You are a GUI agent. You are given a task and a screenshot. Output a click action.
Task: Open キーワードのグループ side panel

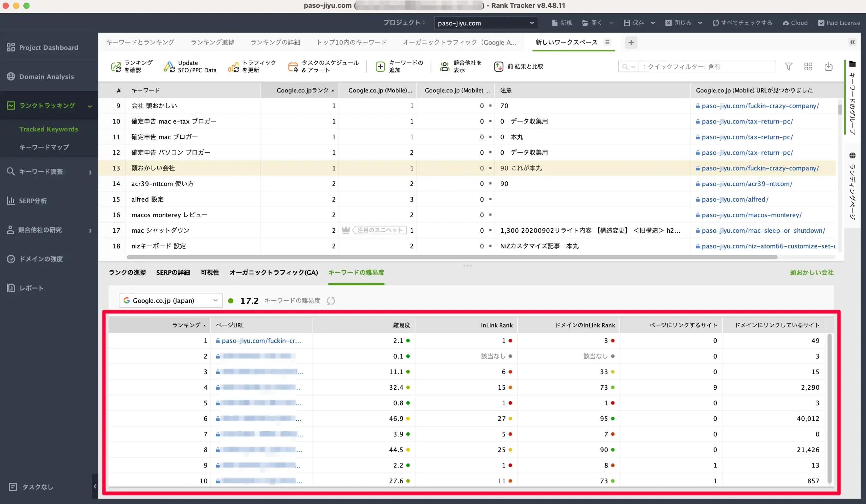[x=852, y=97]
